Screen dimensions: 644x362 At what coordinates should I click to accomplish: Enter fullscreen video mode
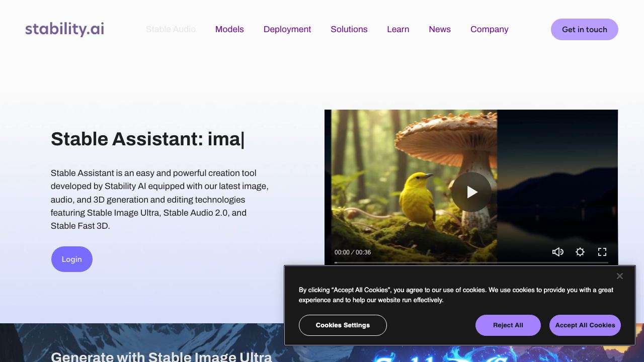click(602, 252)
